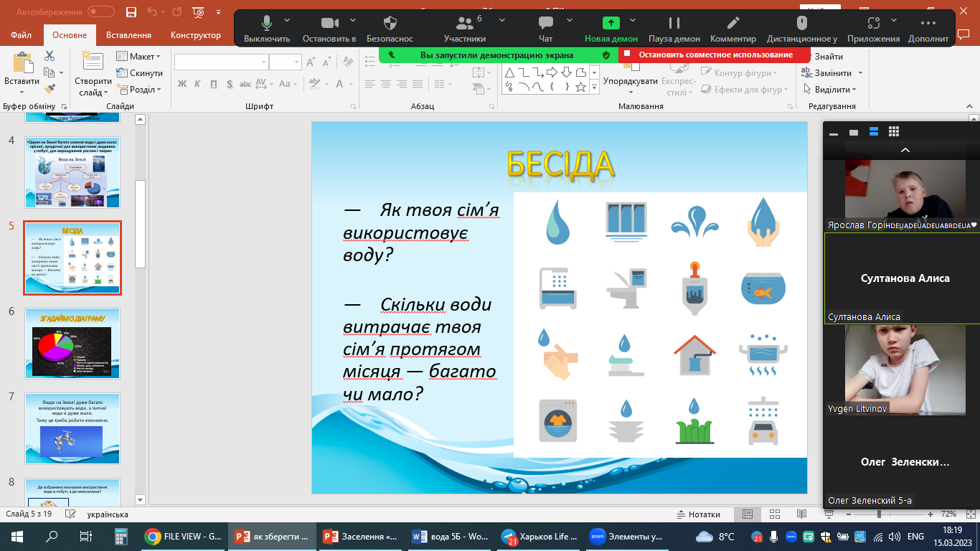Click the Undo arrow icon
Viewport: 980px width, 551px height.
151,12
